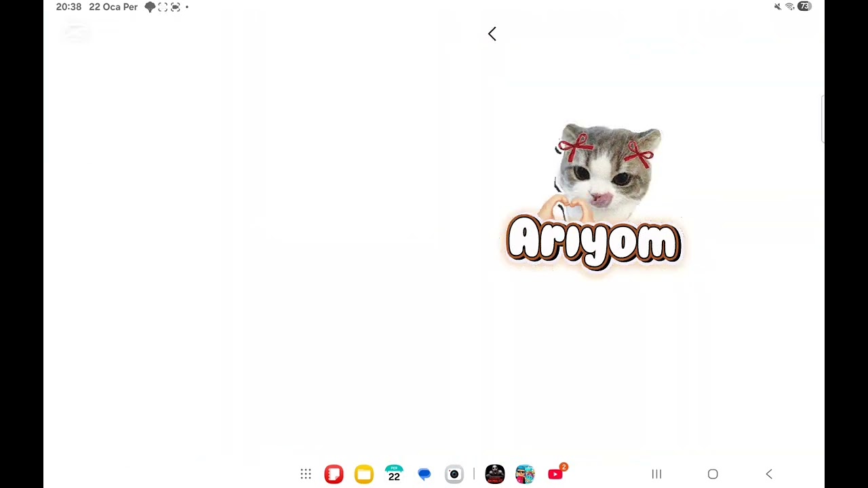The image size is (868, 488).
Task: Open the yellow My Files app
Action: (364, 474)
